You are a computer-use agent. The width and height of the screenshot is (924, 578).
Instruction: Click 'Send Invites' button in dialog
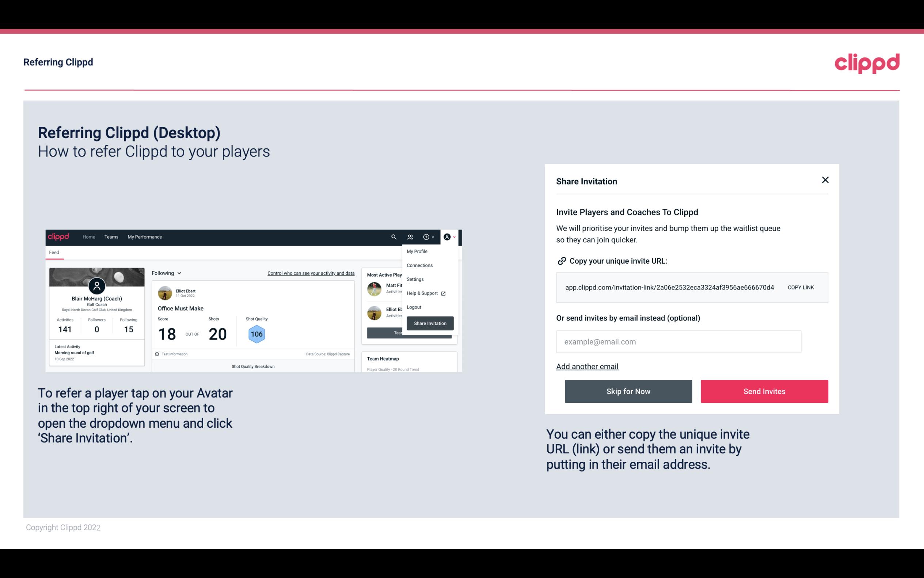[x=764, y=391]
